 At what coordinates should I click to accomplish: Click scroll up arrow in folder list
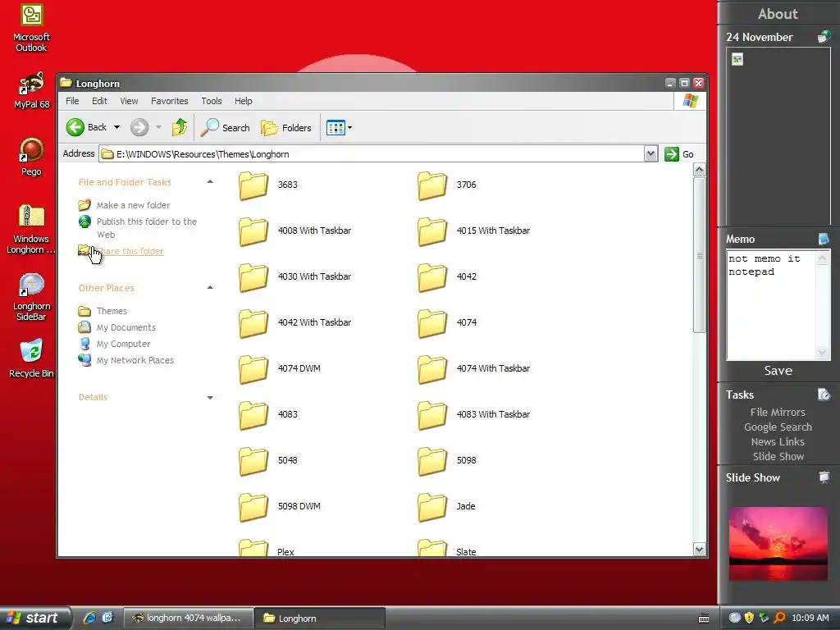coord(699,171)
